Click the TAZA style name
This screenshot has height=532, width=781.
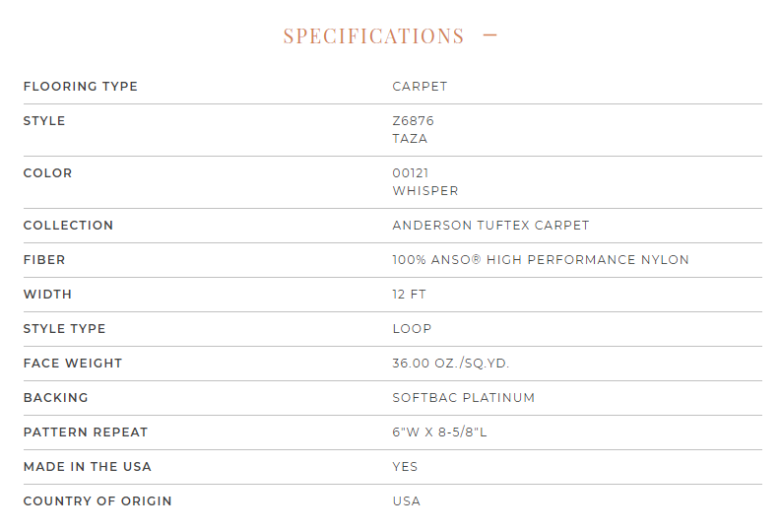tap(410, 139)
